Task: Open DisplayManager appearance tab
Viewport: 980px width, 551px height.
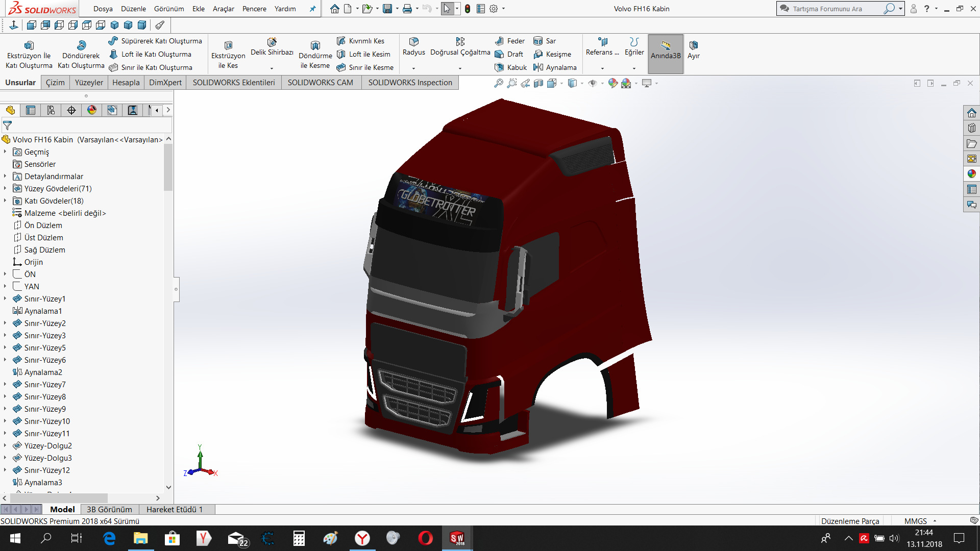Action: pos(92,110)
